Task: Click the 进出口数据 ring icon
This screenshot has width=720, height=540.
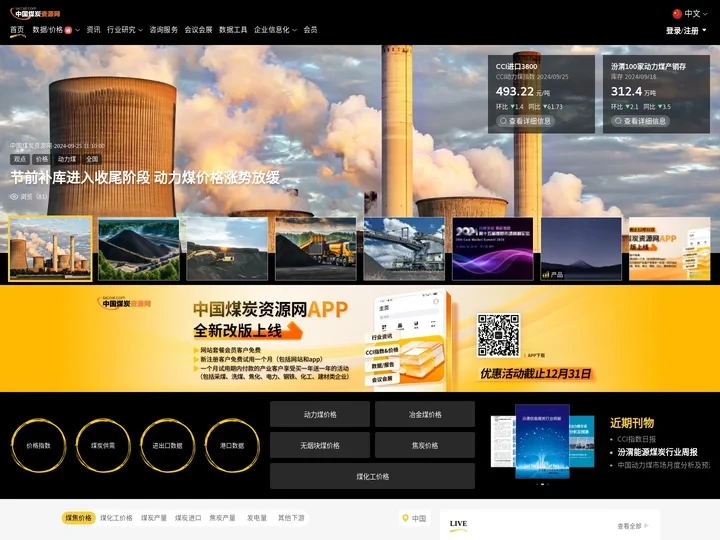Action: [x=168, y=445]
